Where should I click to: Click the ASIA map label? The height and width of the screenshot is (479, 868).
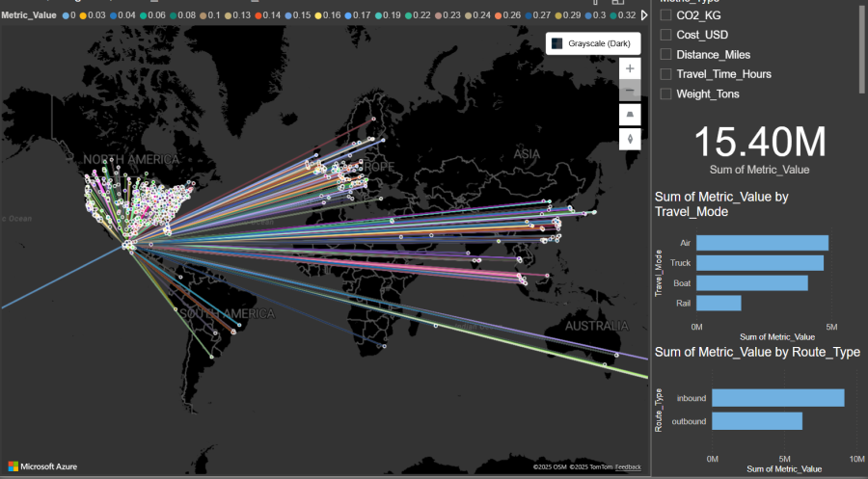pos(527,154)
